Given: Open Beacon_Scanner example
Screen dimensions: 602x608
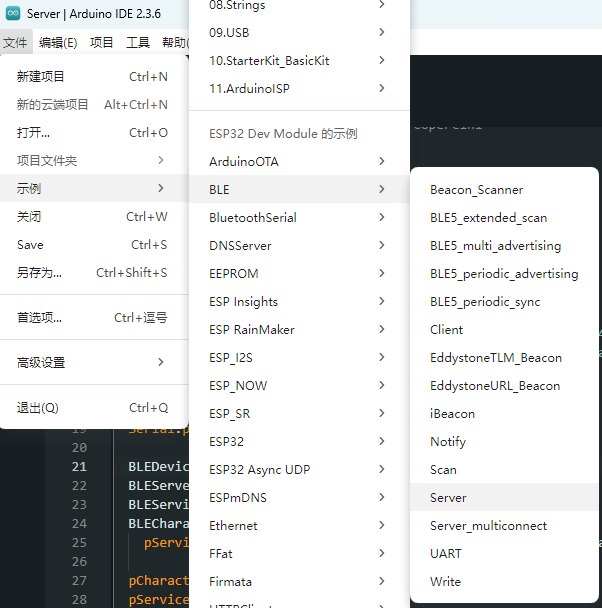Looking at the screenshot, I should tap(504, 190).
